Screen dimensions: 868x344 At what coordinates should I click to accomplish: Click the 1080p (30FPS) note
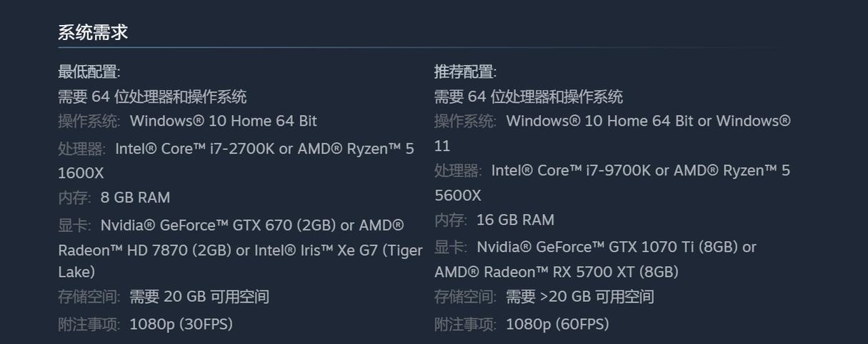pos(181,325)
